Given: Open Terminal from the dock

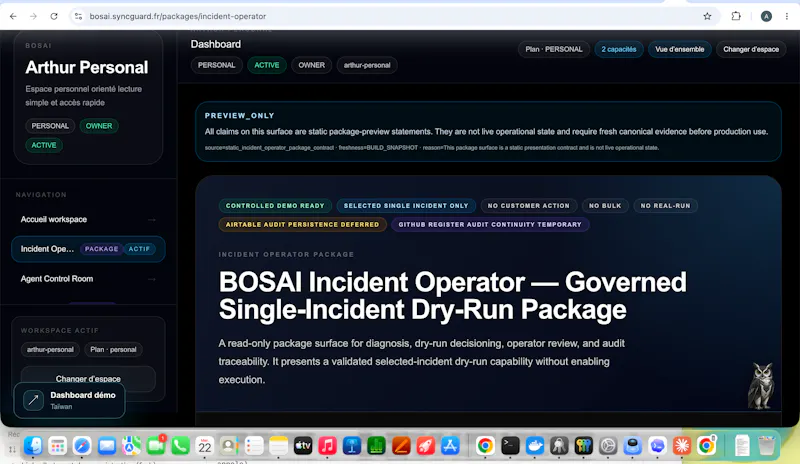Looking at the screenshot, I should (x=510, y=446).
